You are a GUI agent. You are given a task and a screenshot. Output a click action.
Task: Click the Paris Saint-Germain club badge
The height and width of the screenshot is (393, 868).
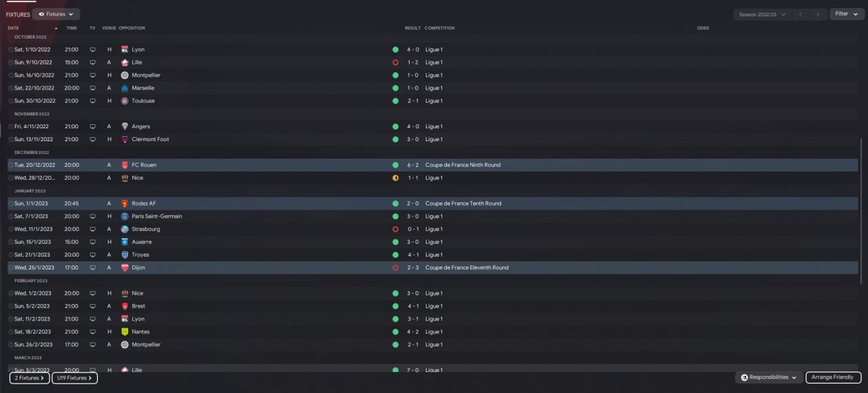click(124, 217)
